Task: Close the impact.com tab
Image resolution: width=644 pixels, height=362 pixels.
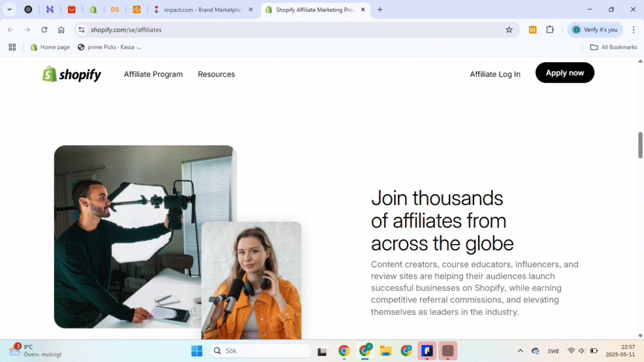Action: click(250, 9)
